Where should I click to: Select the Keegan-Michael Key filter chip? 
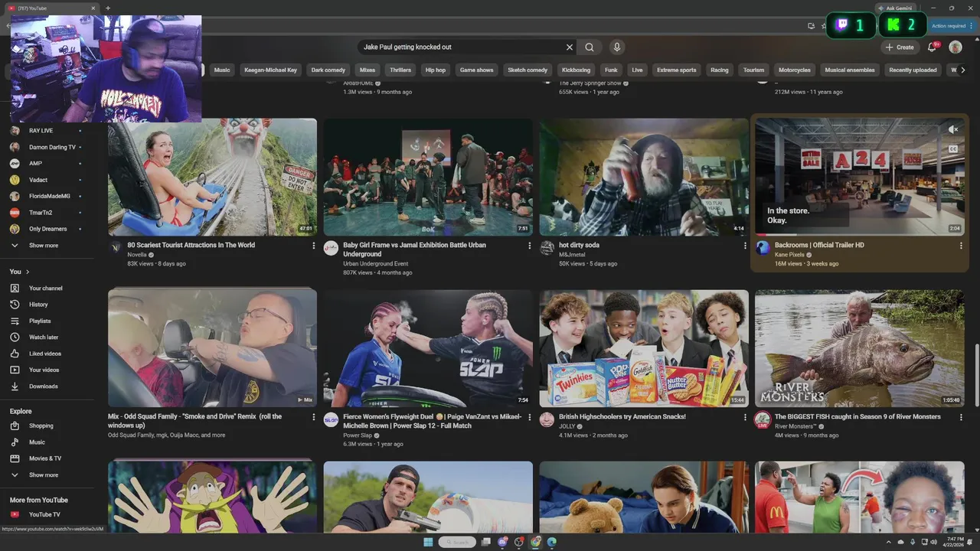click(270, 70)
